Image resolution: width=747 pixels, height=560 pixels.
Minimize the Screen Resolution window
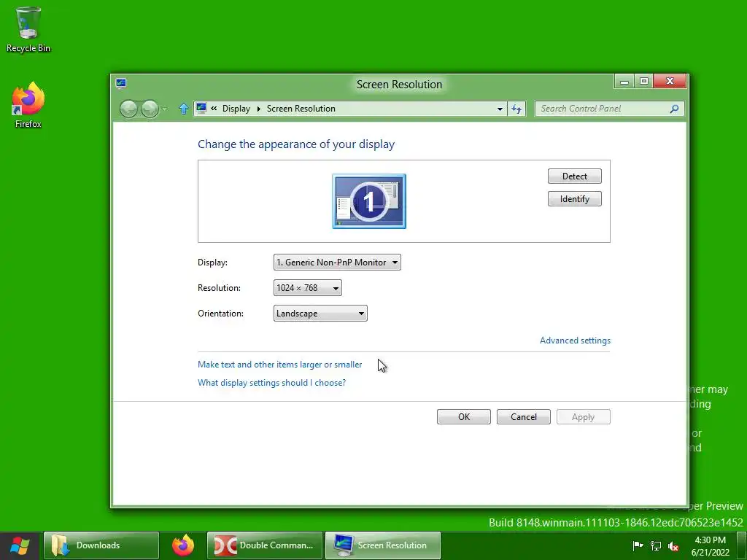point(624,82)
